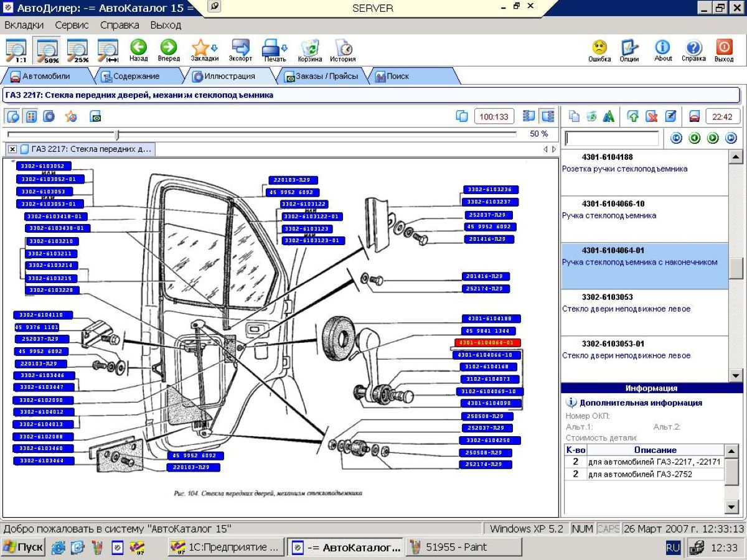
Task: Open Вкладки menu
Action: tap(24, 26)
